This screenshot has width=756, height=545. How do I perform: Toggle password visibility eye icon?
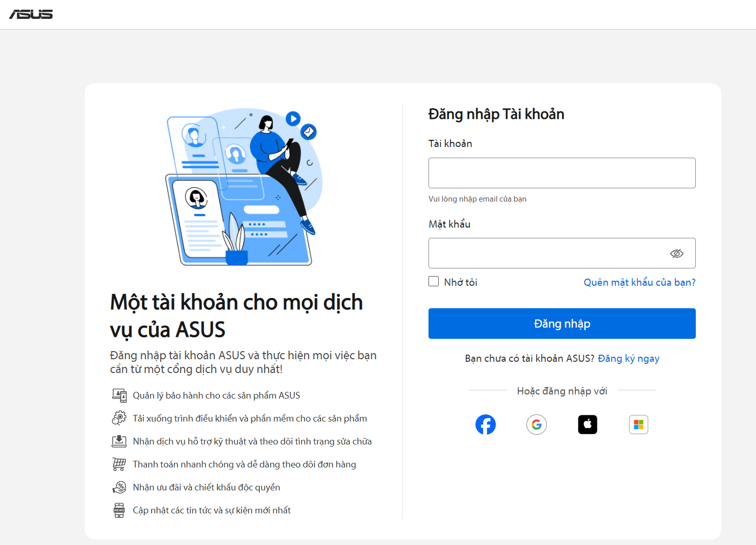point(676,254)
